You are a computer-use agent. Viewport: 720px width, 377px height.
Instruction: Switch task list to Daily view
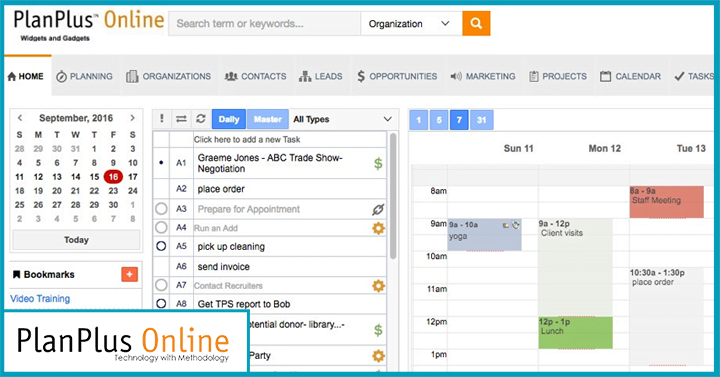point(229,119)
